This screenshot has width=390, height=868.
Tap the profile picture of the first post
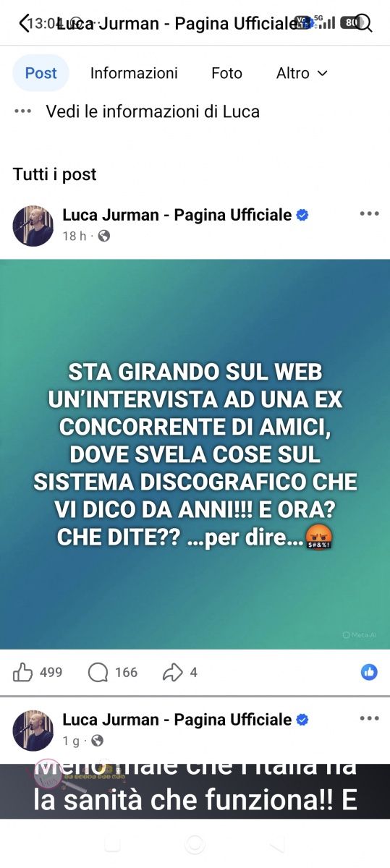33,226
